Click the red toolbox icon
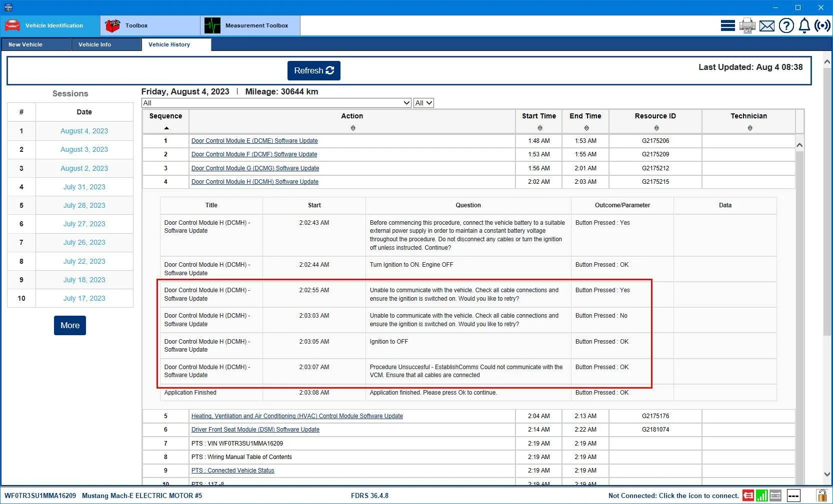The width and height of the screenshot is (833, 504). [x=112, y=25]
